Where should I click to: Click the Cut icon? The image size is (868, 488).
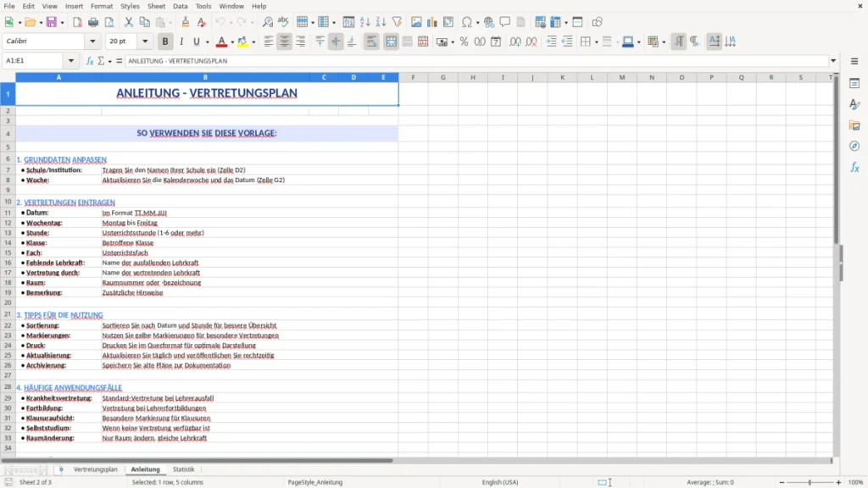[129, 22]
